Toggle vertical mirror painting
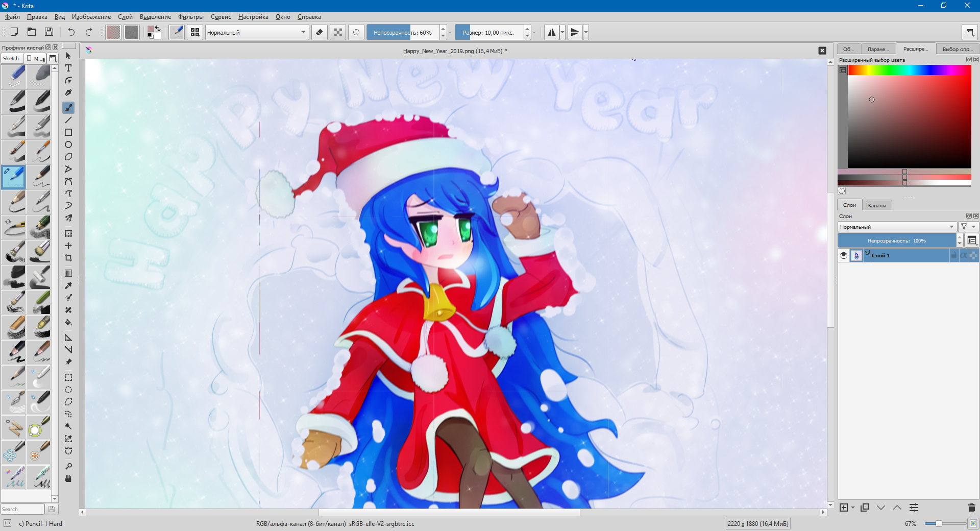Screen dimensions: 980x531 [575, 32]
